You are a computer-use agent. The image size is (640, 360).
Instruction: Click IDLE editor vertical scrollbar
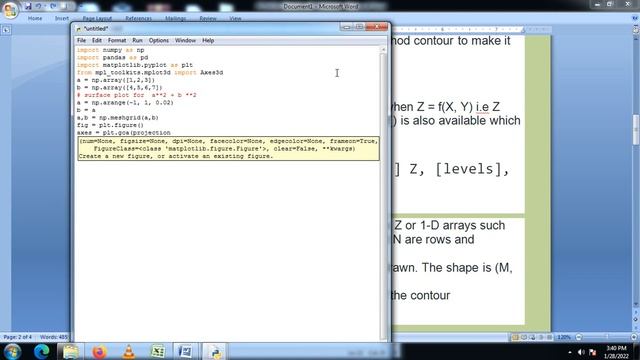tap(383, 193)
